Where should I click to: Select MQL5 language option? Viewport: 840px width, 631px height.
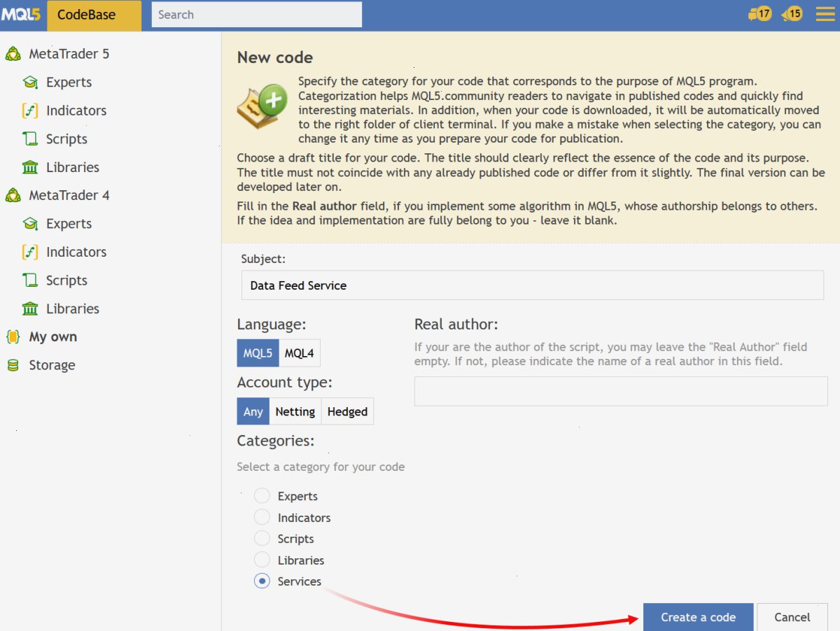(258, 353)
